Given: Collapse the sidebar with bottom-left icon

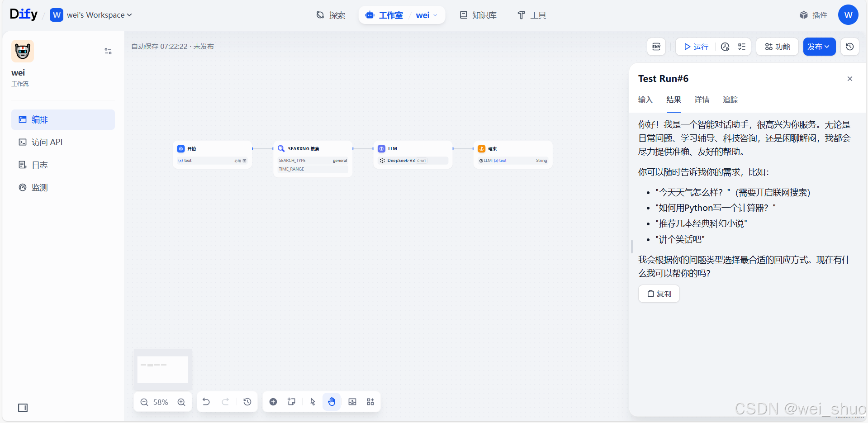Looking at the screenshot, I should (x=23, y=408).
